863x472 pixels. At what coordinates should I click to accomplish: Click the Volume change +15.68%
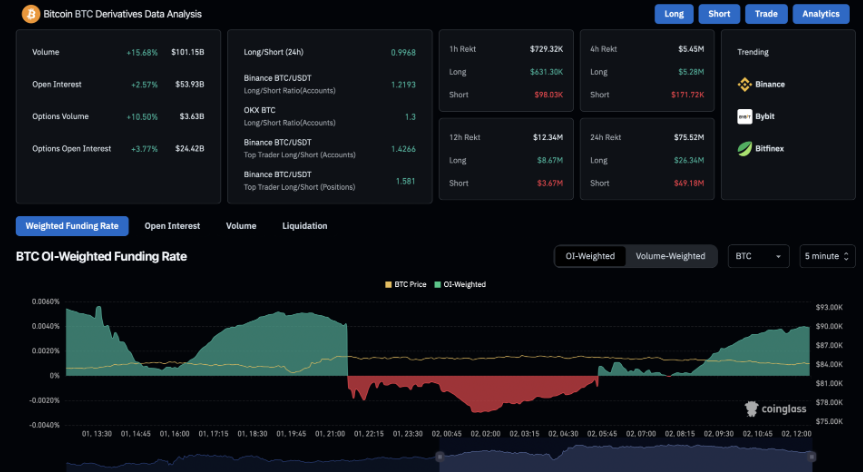142,52
